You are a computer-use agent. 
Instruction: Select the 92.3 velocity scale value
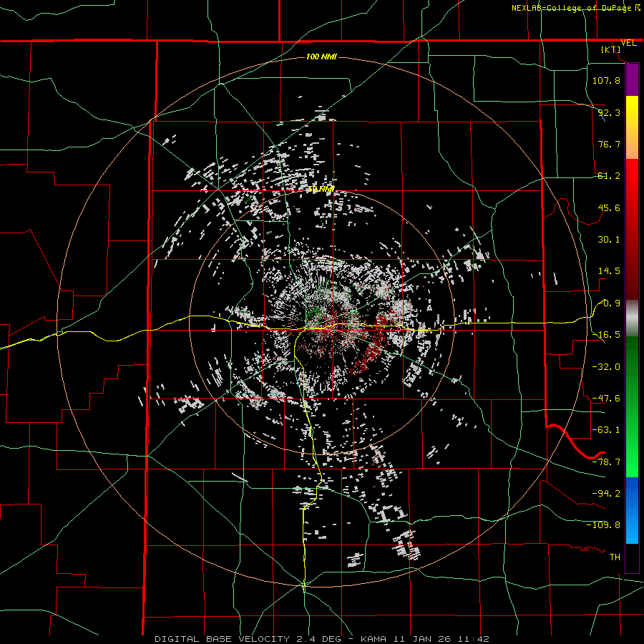pyautogui.click(x=609, y=112)
